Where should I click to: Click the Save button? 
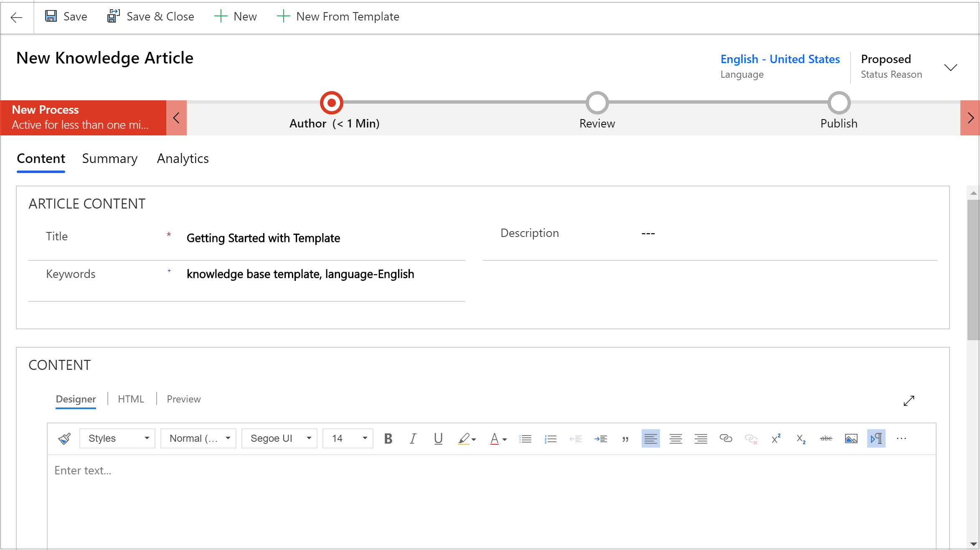[x=65, y=17]
